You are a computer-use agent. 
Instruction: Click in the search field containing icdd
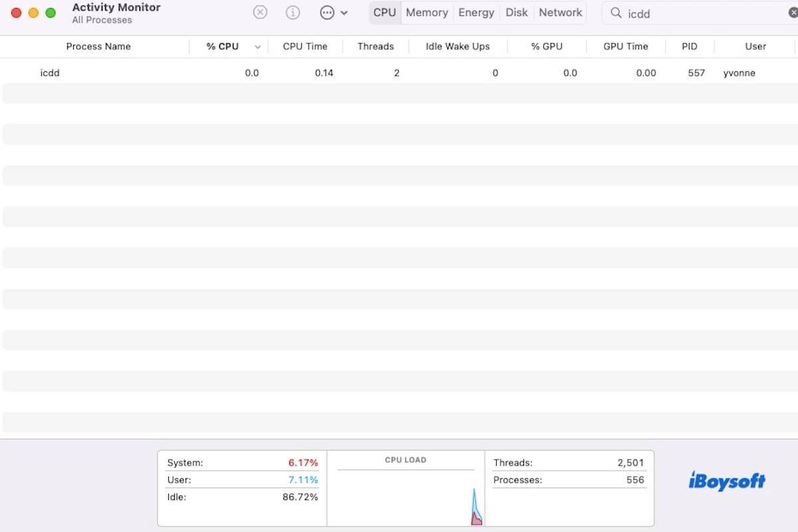pos(698,13)
